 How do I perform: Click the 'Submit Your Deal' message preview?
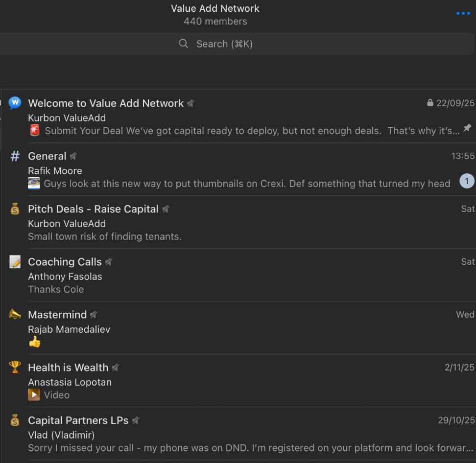(x=252, y=131)
